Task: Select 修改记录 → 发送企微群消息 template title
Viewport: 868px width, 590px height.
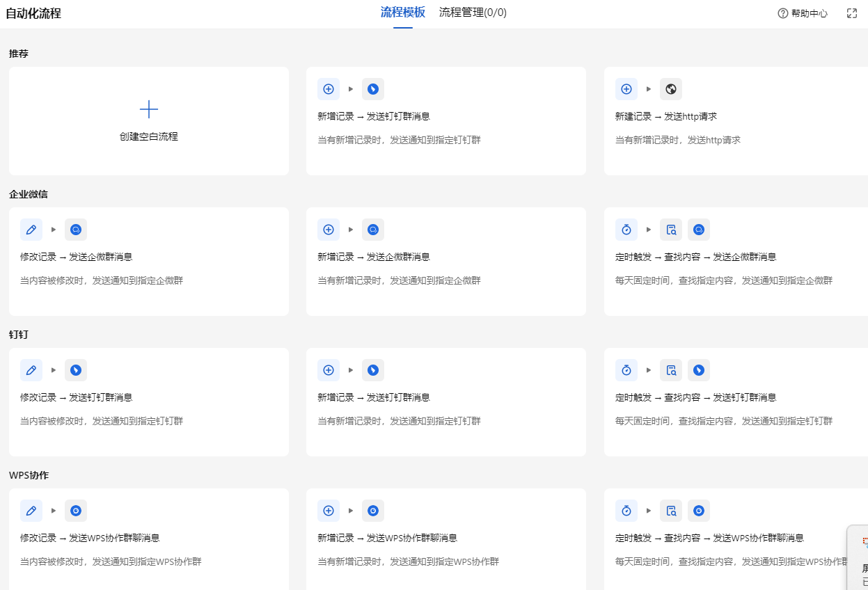Action: click(77, 257)
